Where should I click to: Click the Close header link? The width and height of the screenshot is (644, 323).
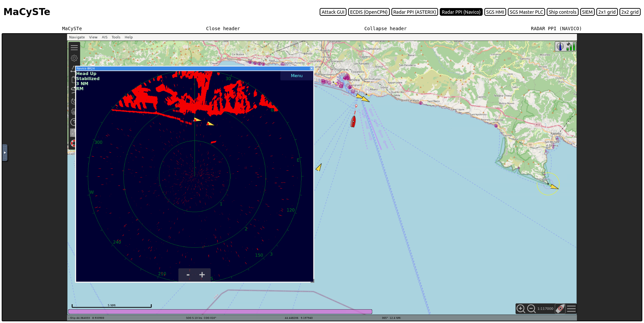[x=223, y=29]
